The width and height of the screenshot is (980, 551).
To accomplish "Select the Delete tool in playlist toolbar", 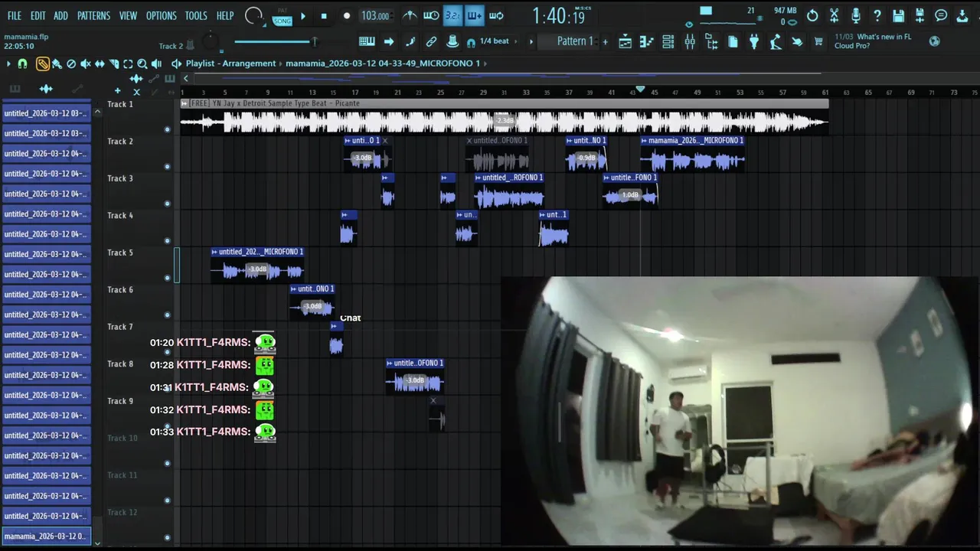I will click(x=71, y=64).
